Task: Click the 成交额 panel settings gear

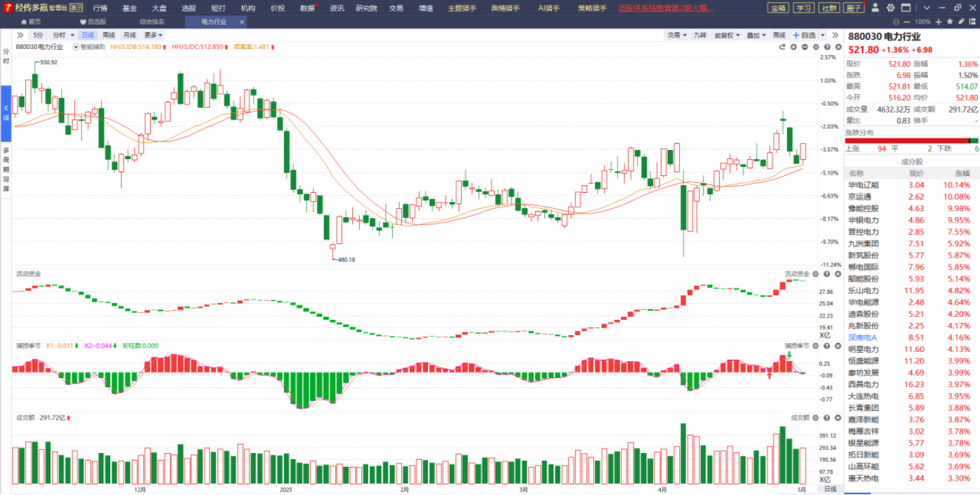Action: [814, 418]
